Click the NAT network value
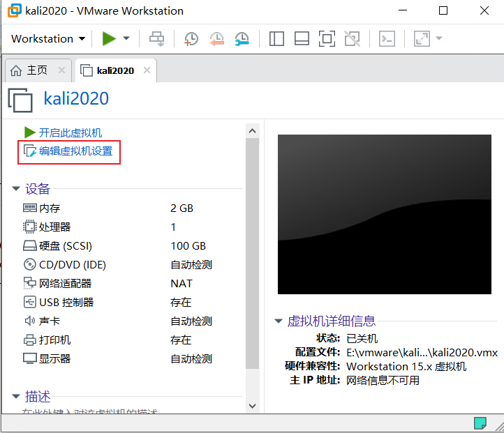This screenshot has height=433, width=504. (181, 283)
